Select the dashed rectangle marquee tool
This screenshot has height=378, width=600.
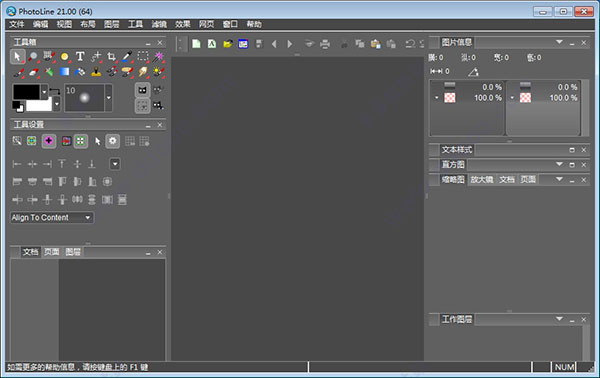[143, 57]
